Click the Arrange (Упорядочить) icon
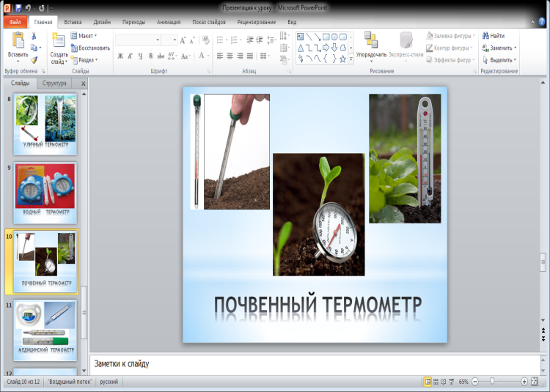550x392 pixels. point(371,40)
